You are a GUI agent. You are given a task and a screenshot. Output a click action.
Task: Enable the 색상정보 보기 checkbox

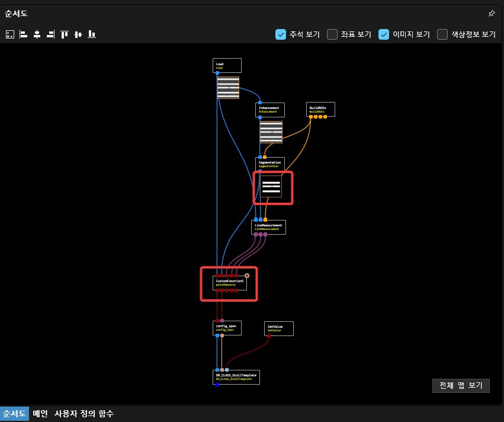click(x=442, y=34)
